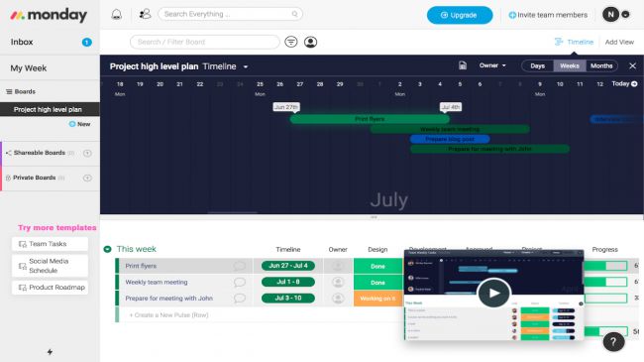Switch timeline scale to Months
The image size is (644, 362).
(601, 65)
